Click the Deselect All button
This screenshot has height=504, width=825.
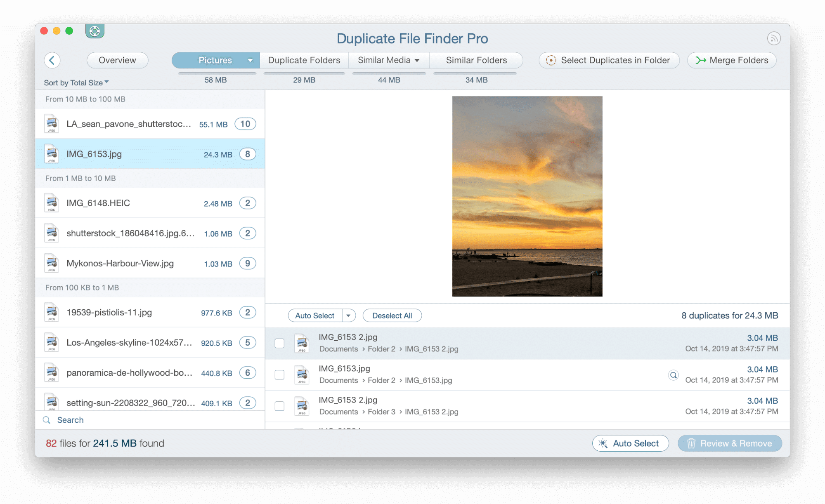392,315
